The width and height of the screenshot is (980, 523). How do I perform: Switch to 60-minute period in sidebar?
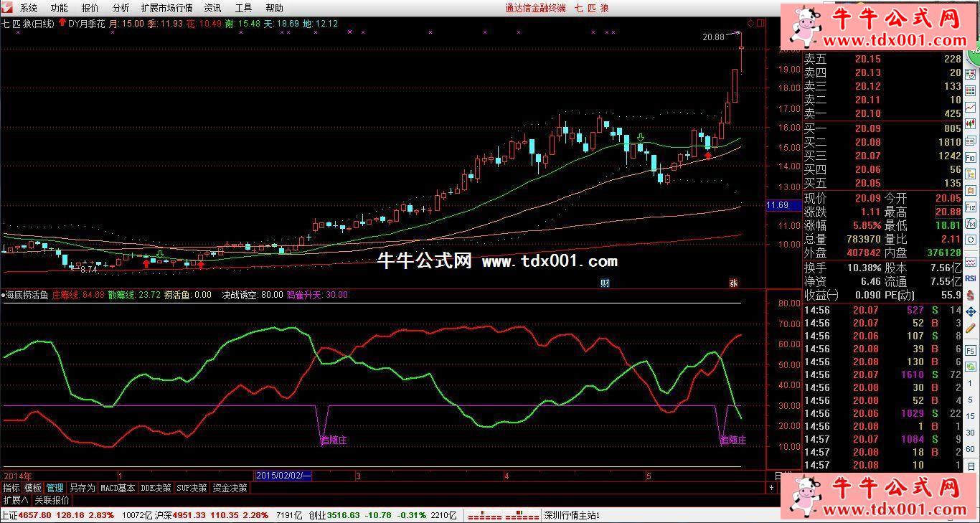point(971,448)
